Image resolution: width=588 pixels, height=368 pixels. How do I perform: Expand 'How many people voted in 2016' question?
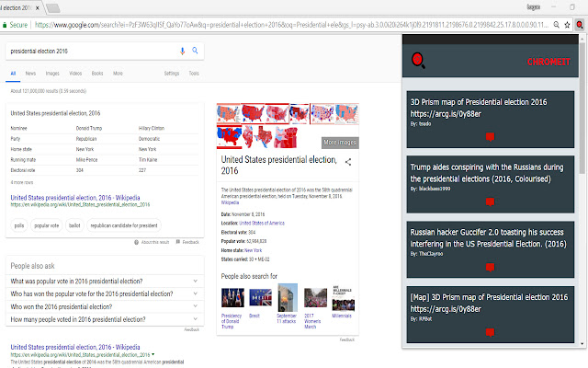[196, 319]
